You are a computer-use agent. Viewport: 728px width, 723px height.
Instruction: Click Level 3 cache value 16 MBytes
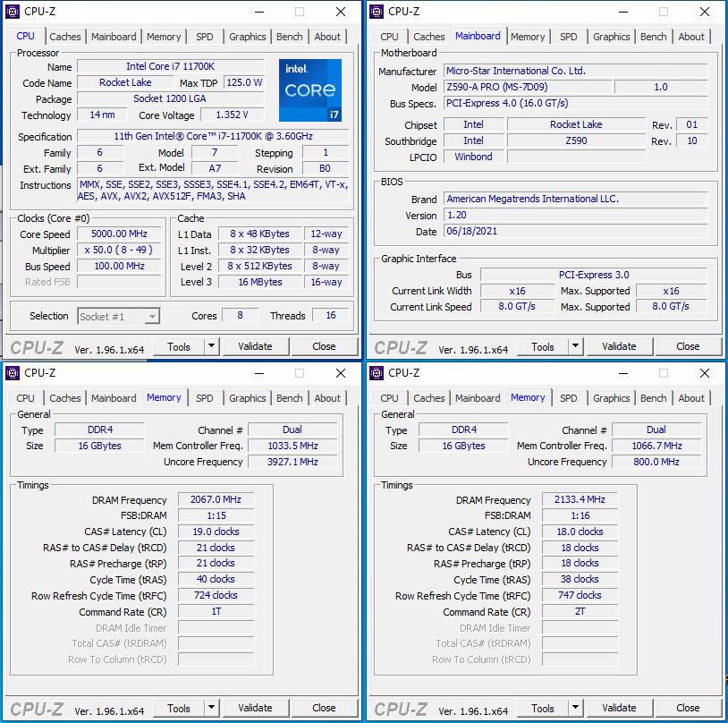coord(260,282)
